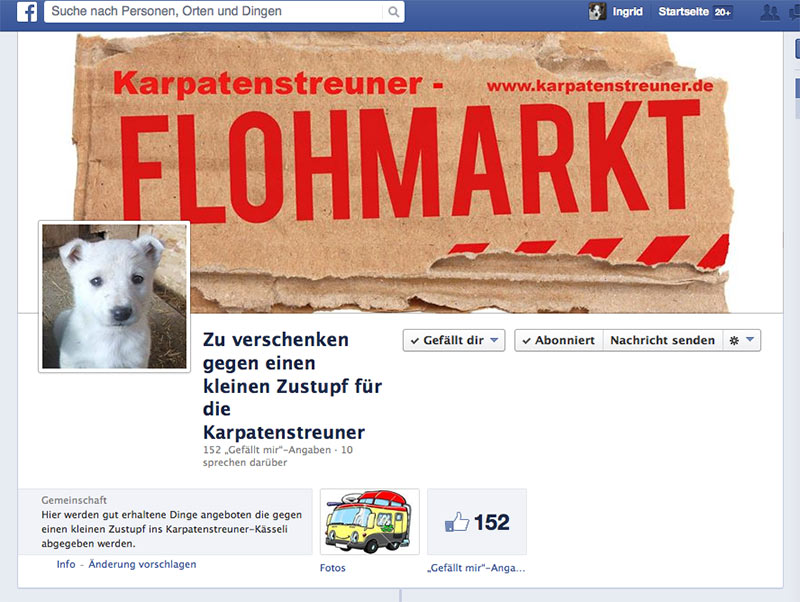Screen dimensions: 800x602
Task: Open Ingrid profile menu item
Action: coord(628,12)
